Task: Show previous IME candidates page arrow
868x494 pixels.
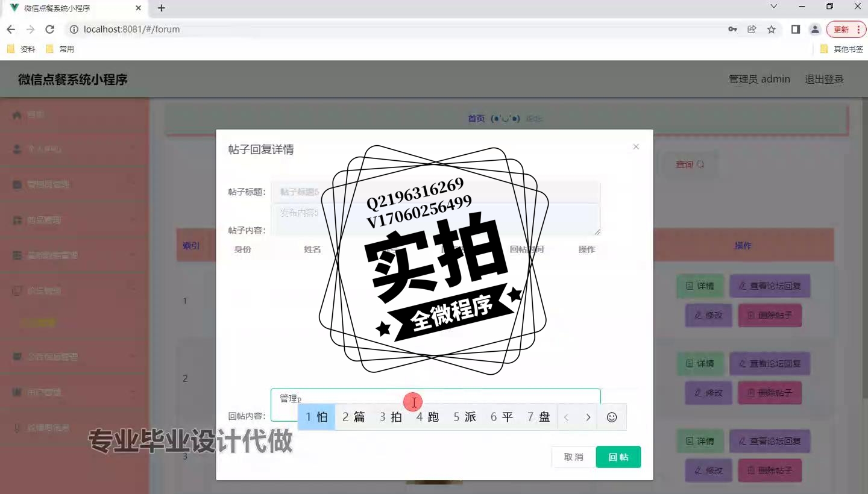Action: tap(567, 417)
